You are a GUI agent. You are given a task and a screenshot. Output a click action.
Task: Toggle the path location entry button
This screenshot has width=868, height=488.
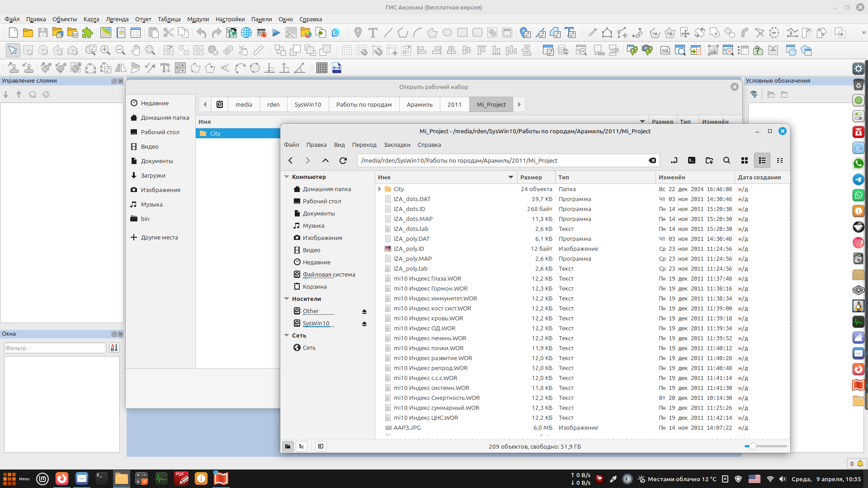pos(674,160)
